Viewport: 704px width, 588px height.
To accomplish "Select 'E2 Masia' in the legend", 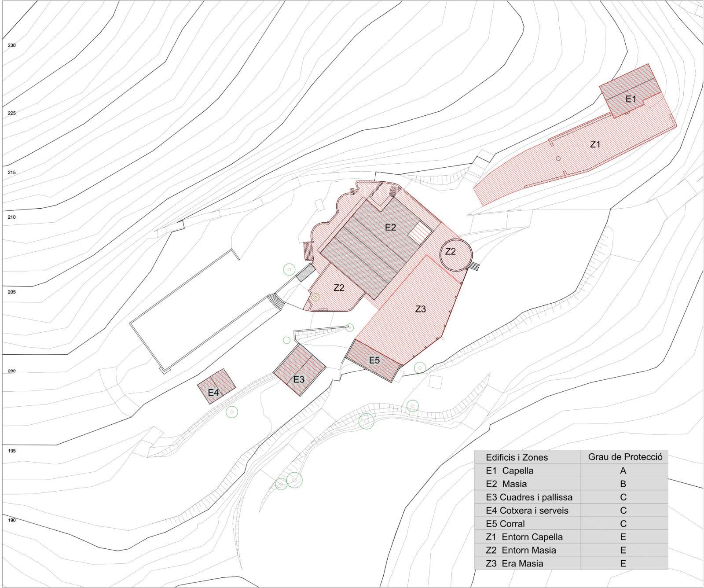I will pyautogui.click(x=506, y=484).
